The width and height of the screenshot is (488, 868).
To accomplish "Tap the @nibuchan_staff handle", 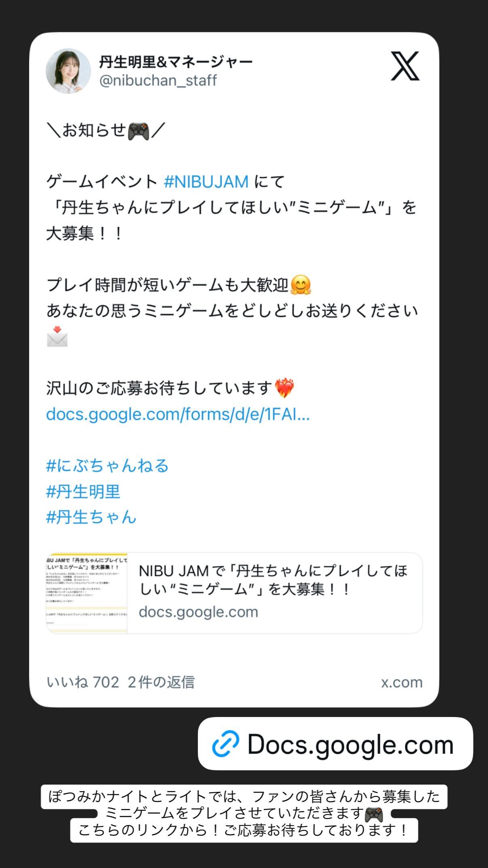I will (158, 80).
